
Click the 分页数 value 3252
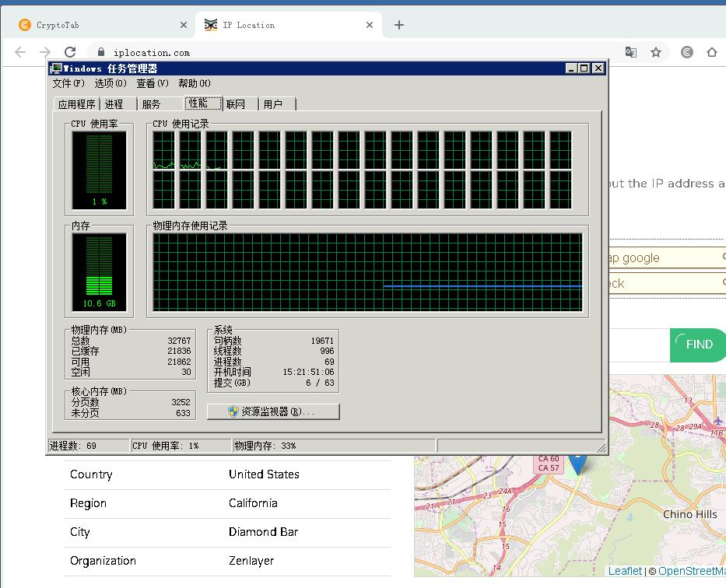click(x=181, y=402)
